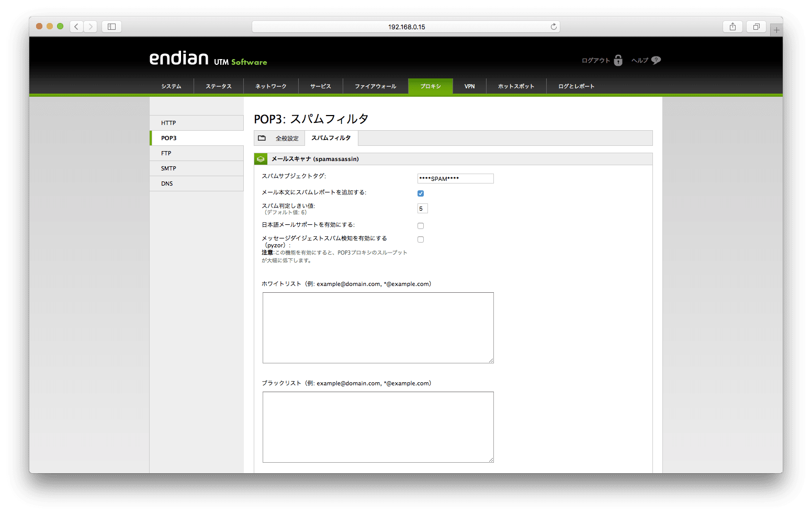Enable 日本語メールサポート checkbox

[421, 226]
